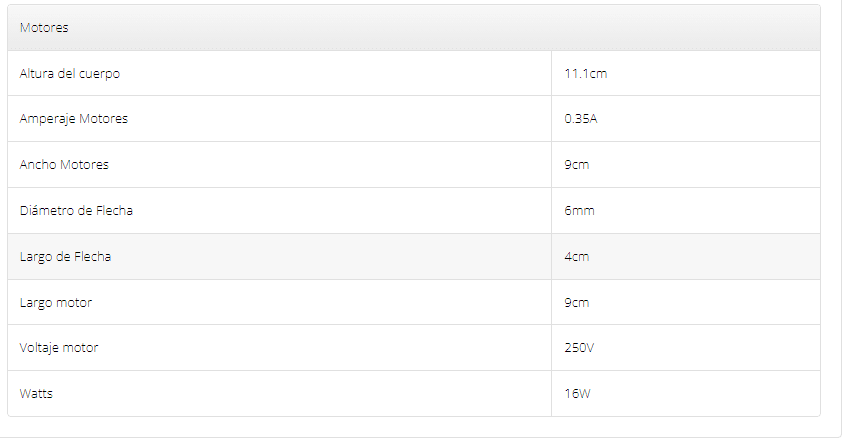Screen dimensions: 851x443
Task: Select the Altura del cuerpo label
Action: (x=69, y=74)
